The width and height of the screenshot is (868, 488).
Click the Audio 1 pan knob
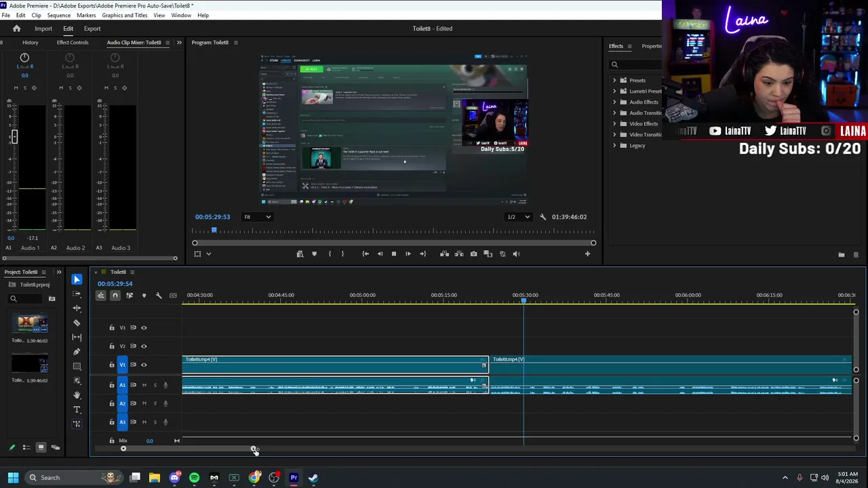[24, 58]
